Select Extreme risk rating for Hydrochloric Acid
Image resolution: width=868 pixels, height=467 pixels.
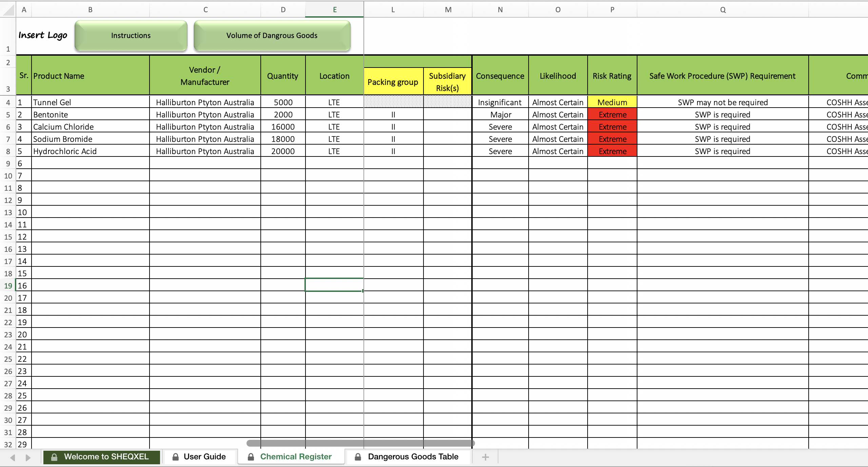tap(612, 151)
